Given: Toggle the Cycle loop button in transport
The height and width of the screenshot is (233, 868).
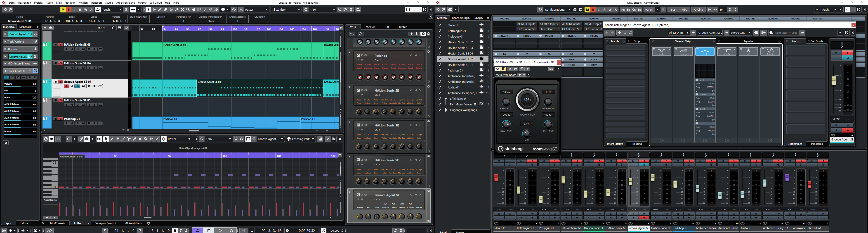Looking at the screenshot, I should (x=198, y=231).
